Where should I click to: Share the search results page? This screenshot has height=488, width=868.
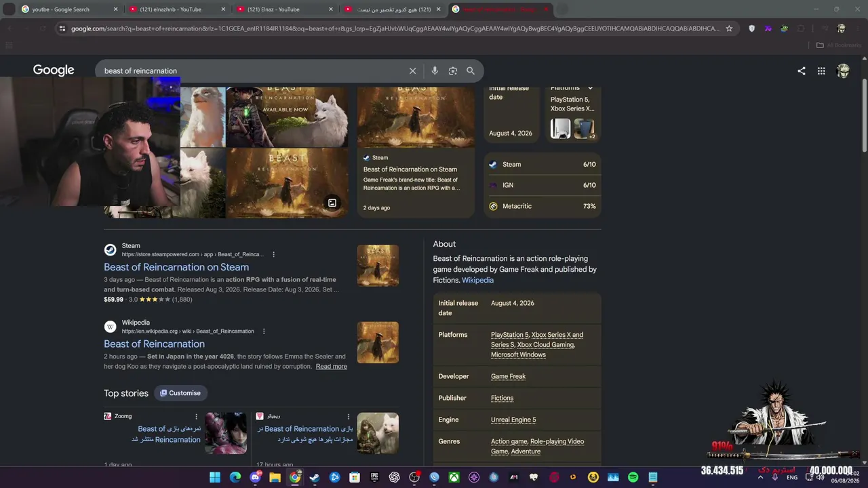pyautogui.click(x=802, y=70)
